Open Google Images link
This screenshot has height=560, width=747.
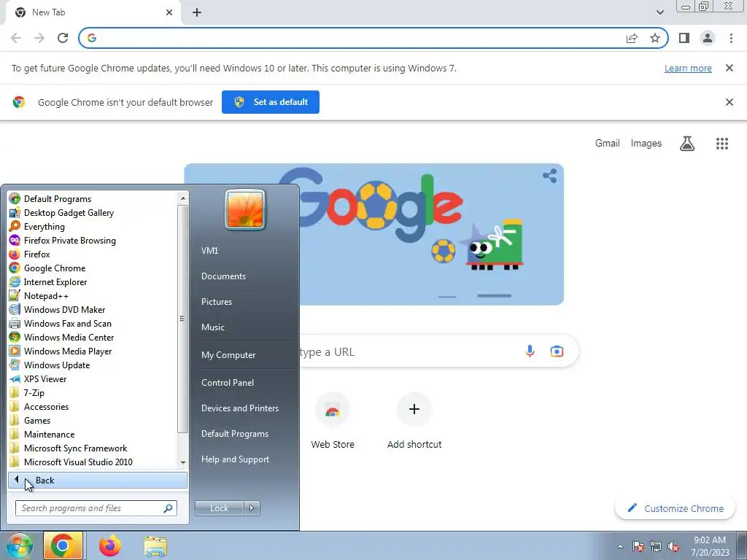tap(646, 144)
